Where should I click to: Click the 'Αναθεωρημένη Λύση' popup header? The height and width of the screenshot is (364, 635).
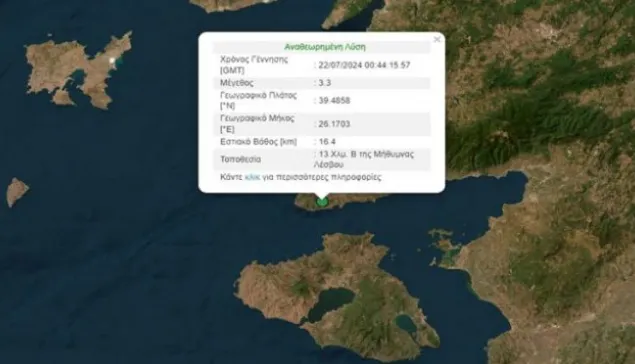coord(324,47)
